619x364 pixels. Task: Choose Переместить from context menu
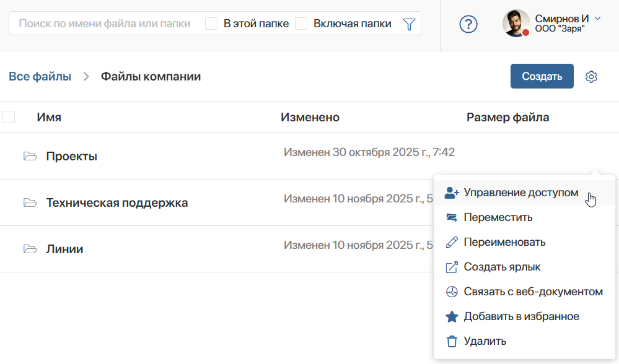pyautogui.click(x=524, y=217)
